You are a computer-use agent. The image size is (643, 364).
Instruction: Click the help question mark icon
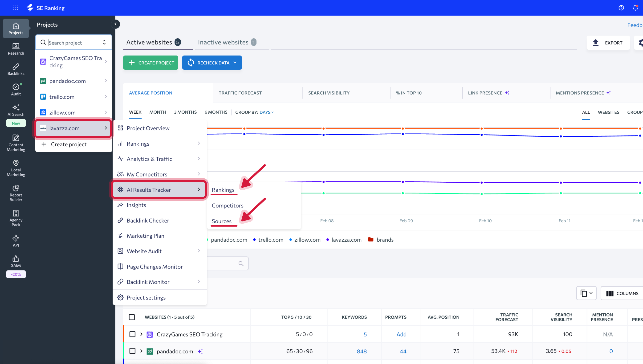[621, 8]
